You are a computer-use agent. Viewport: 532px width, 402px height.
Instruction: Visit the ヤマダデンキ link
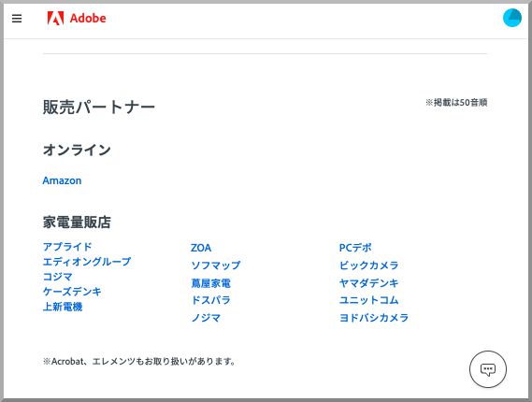click(x=368, y=283)
